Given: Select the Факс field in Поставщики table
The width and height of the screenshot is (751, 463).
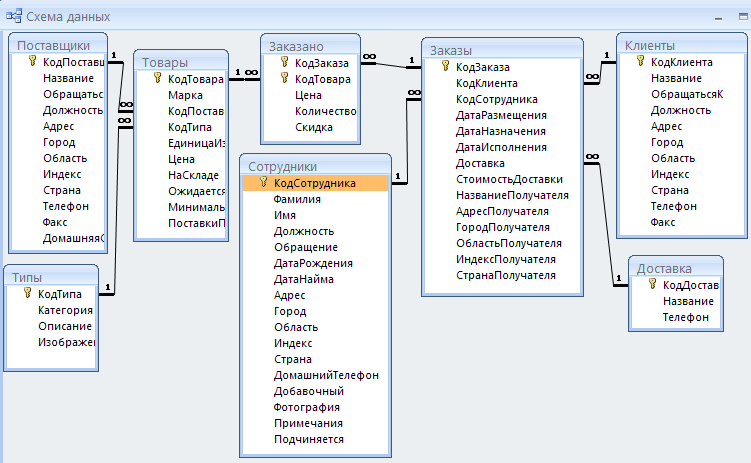Looking at the screenshot, I should 55,222.
